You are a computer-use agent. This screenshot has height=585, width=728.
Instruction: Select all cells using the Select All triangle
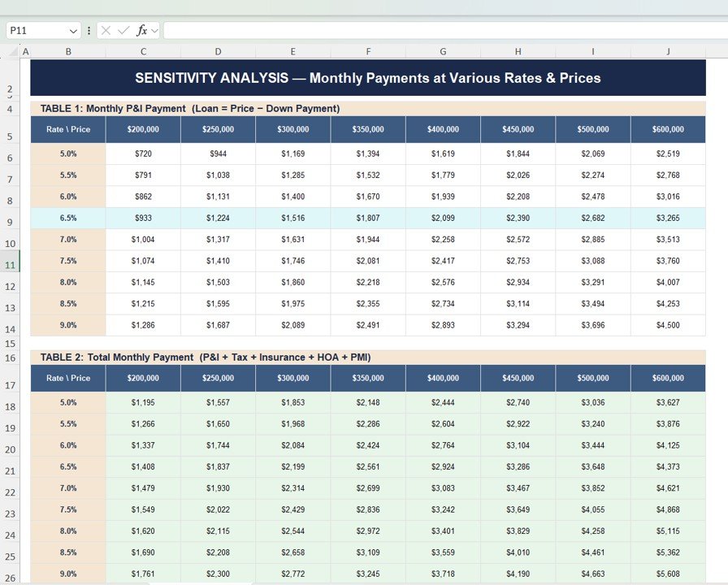[13, 51]
